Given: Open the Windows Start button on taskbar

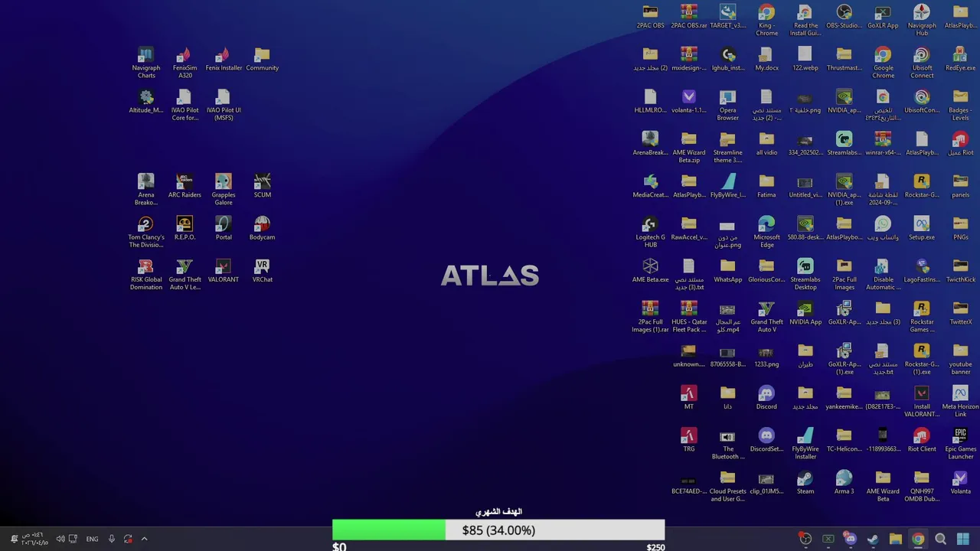Looking at the screenshot, I should (x=963, y=540).
